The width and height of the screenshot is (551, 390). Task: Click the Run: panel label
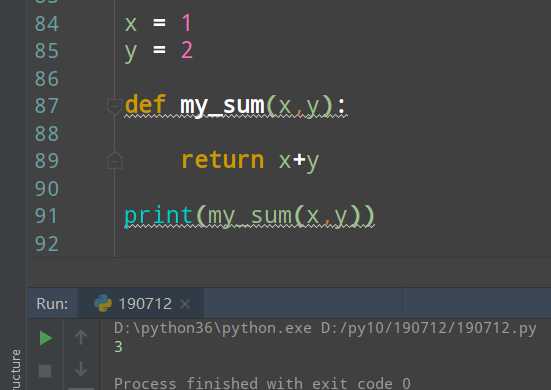[x=52, y=304]
